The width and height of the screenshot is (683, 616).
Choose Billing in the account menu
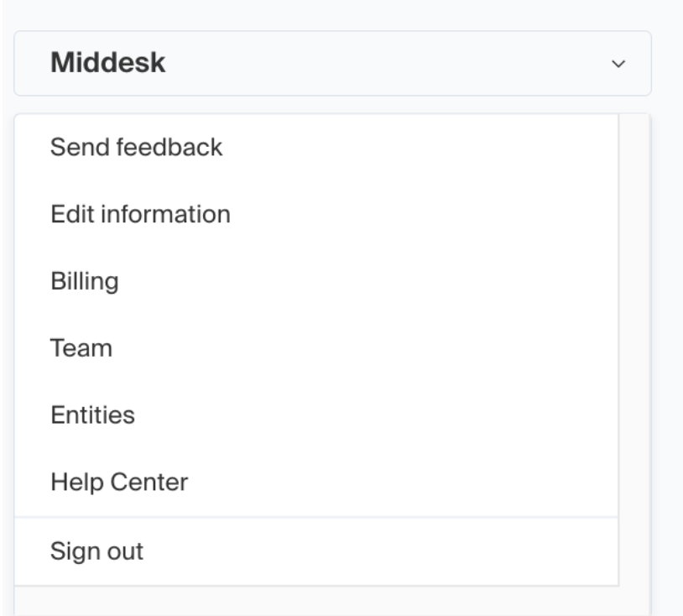(x=84, y=281)
